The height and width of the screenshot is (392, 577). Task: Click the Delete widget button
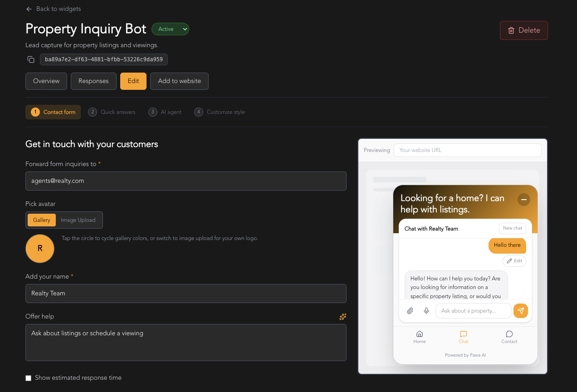(524, 30)
